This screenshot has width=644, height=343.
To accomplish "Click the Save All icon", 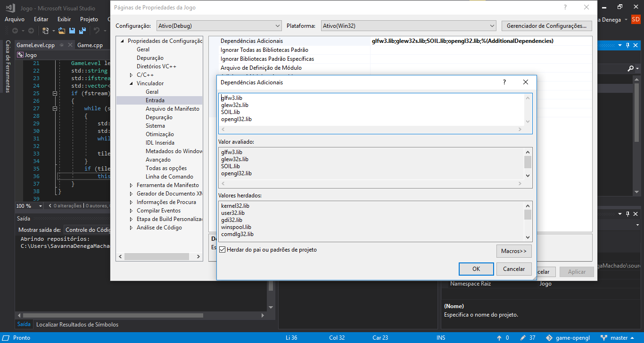I will click(x=83, y=31).
